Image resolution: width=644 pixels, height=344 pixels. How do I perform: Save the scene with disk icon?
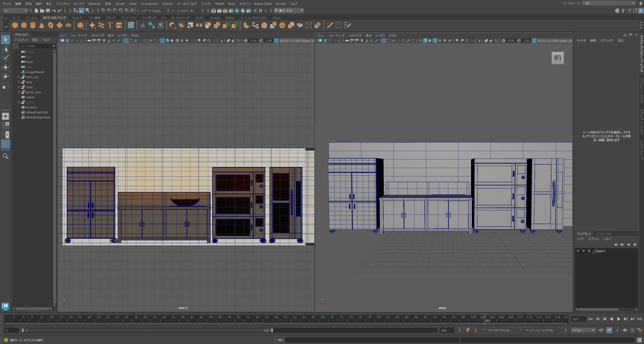point(48,11)
